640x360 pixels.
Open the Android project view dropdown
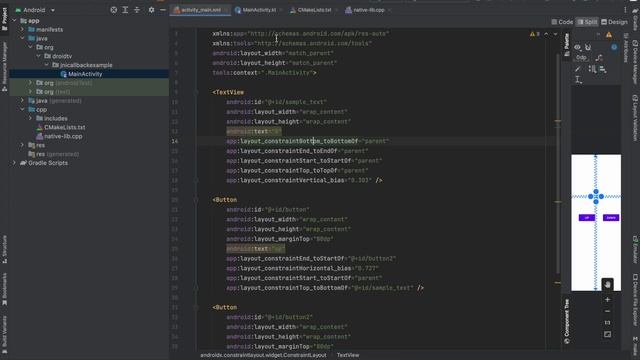tap(35, 10)
